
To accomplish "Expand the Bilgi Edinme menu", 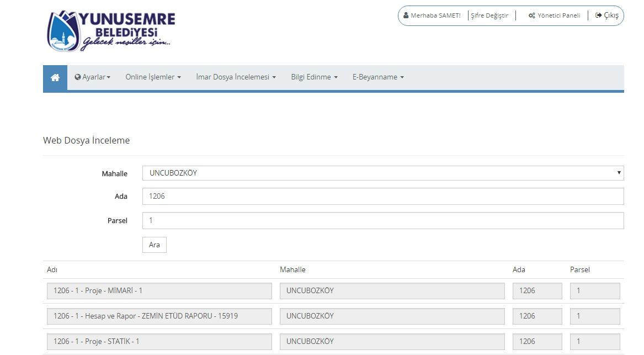I will point(314,77).
